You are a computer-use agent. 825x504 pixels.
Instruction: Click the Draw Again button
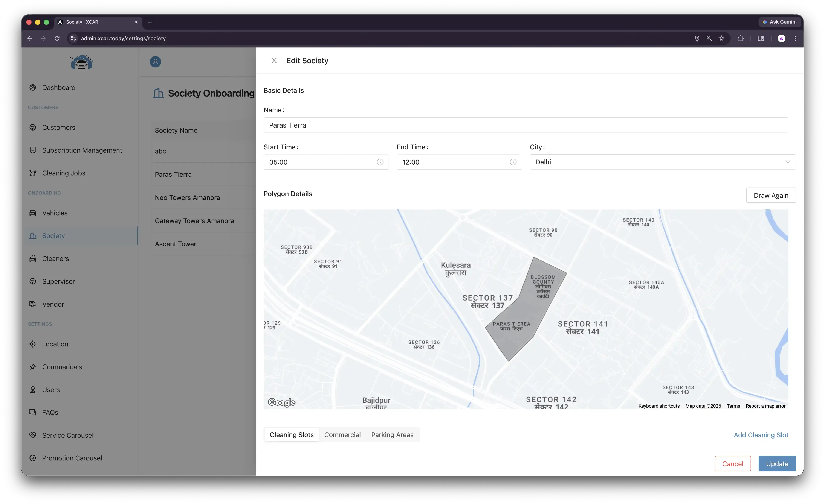pos(771,195)
